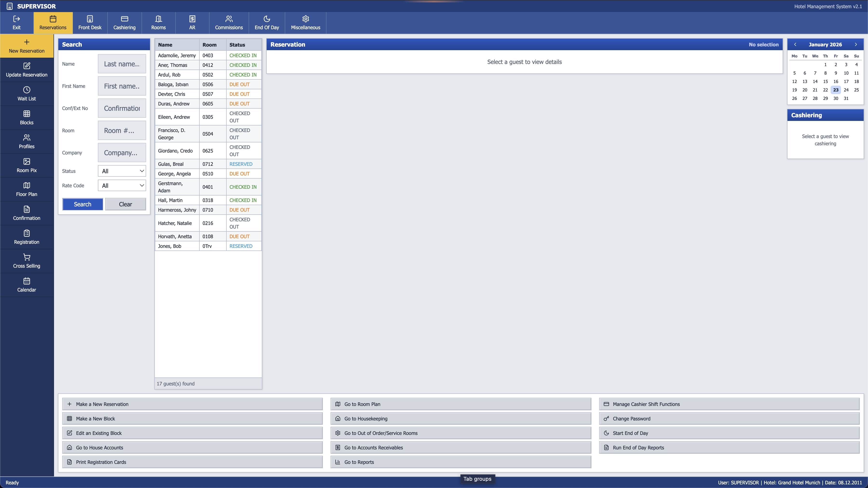Open Cross Selling cart icon

27,257
